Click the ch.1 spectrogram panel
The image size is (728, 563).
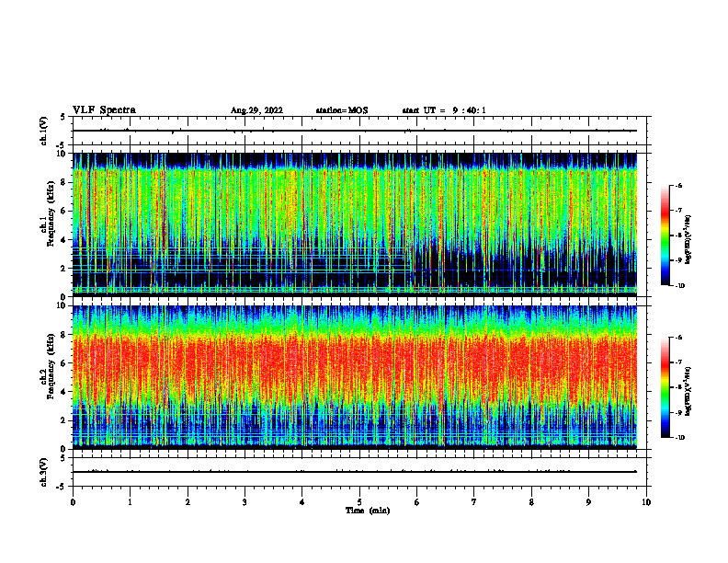pos(355,224)
